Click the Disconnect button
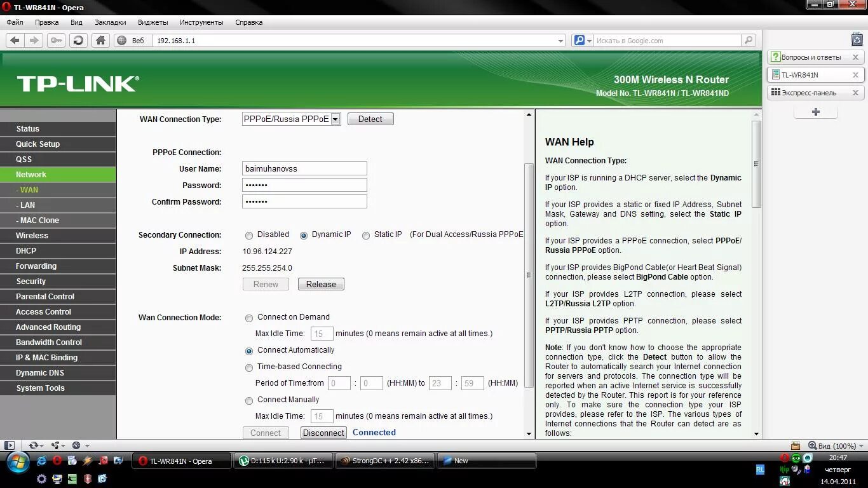The width and height of the screenshot is (868, 488). pos(323,433)
